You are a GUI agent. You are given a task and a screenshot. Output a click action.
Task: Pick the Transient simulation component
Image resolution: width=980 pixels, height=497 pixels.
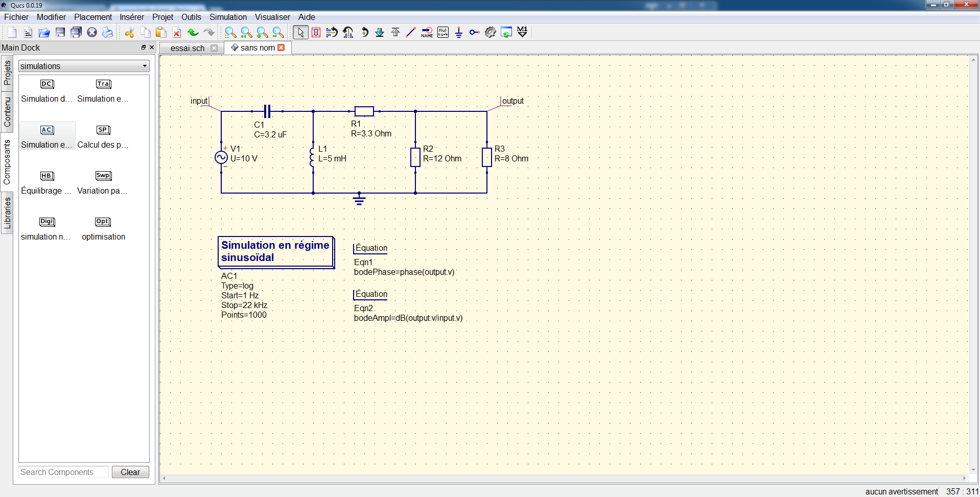103,90
